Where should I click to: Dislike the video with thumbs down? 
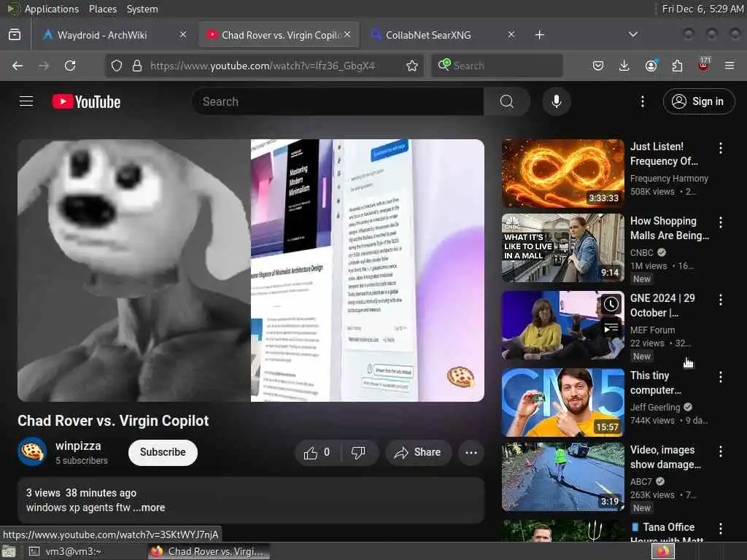(x=359, y=452)
